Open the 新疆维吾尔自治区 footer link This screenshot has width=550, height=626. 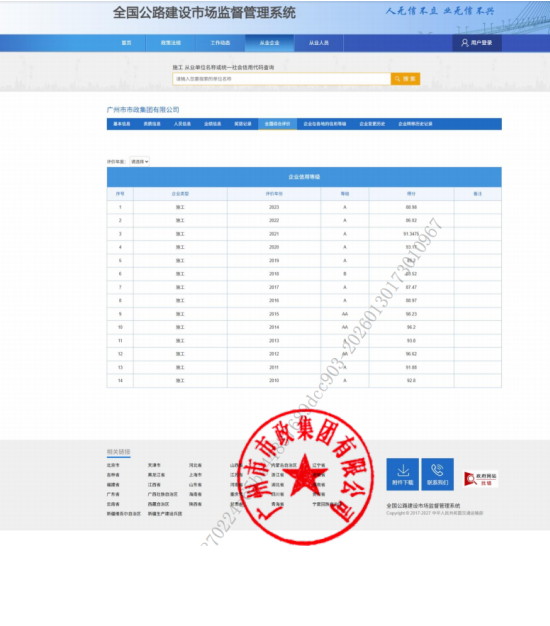(124, 514)
